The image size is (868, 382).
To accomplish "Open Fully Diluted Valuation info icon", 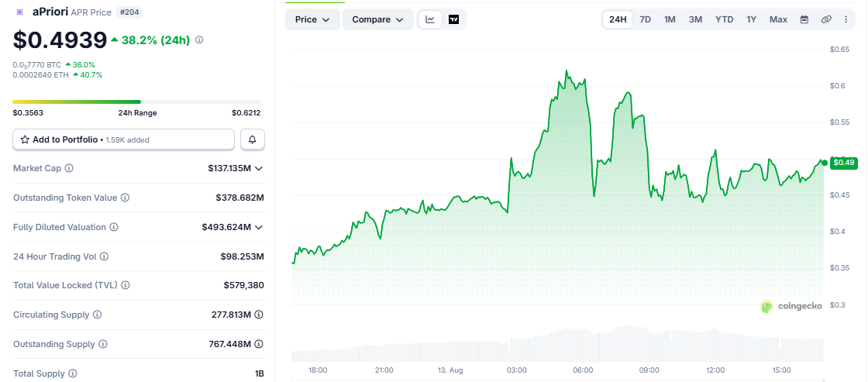I will 114,227.
